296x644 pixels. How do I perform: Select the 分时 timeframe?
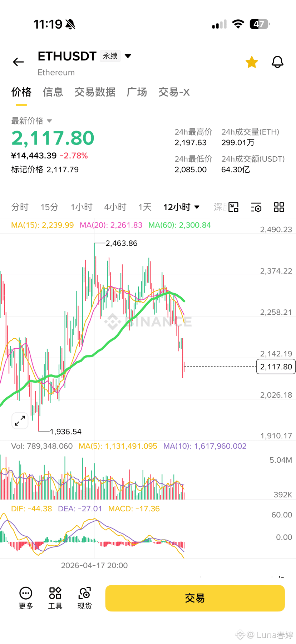[20, 207]
